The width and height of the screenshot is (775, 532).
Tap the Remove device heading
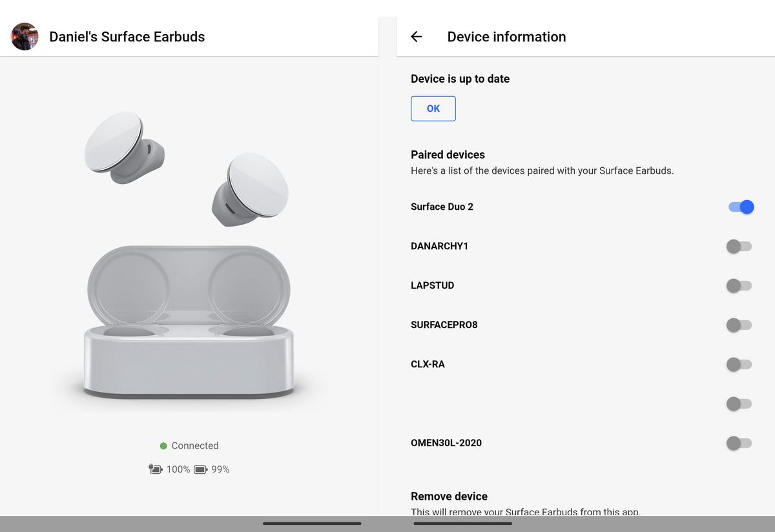click(449, 496)
